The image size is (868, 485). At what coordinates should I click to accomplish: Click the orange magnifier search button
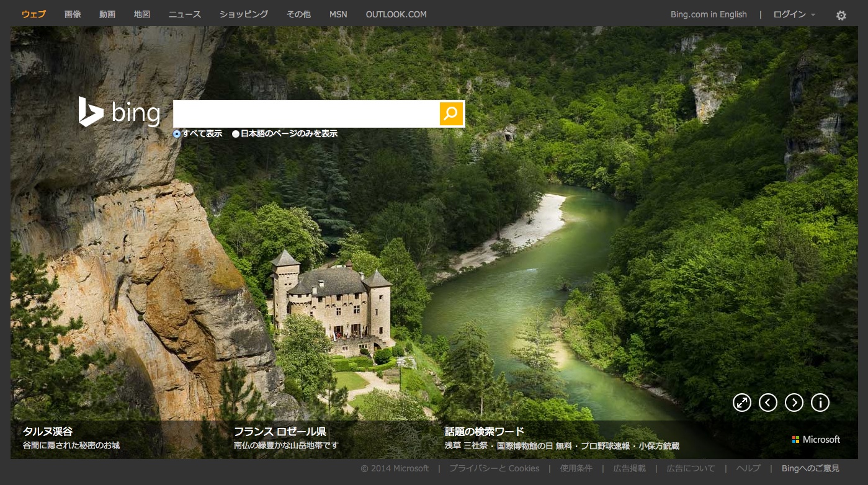tap(451, 113)
